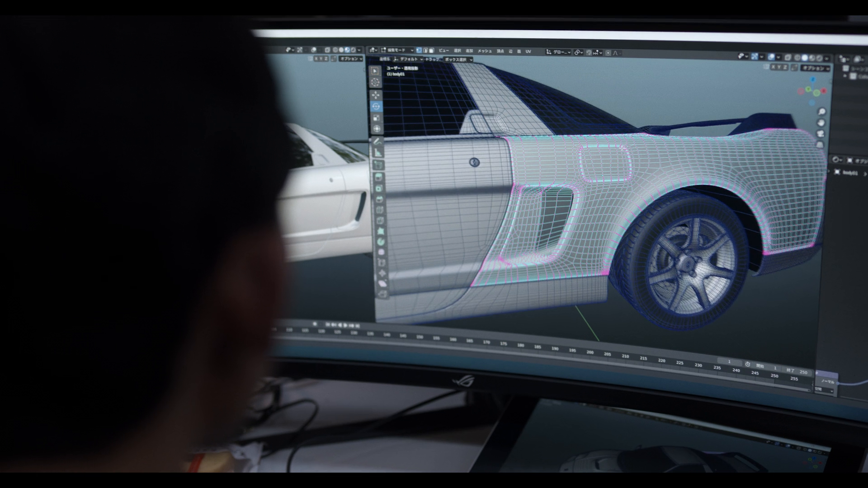Select the Scale tool below active Rotate

[376, 117]
